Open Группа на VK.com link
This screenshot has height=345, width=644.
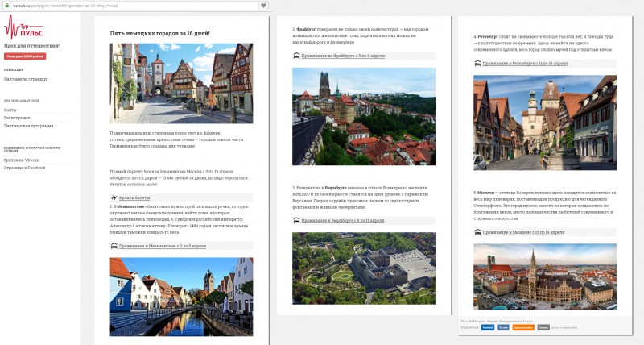tap(22, 160)
